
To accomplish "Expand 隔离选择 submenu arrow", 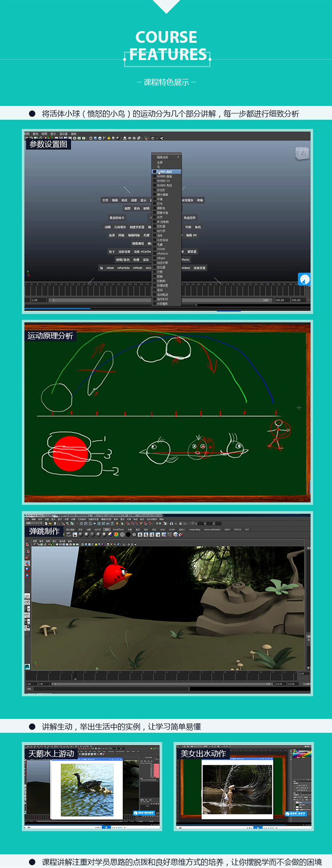I will [178, 157].
